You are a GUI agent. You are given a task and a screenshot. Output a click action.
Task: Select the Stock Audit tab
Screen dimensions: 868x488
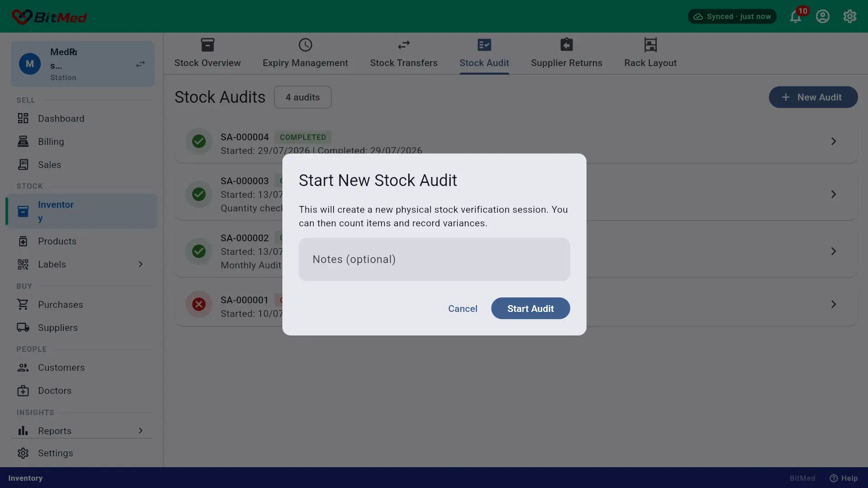click(x=484, y=53)
